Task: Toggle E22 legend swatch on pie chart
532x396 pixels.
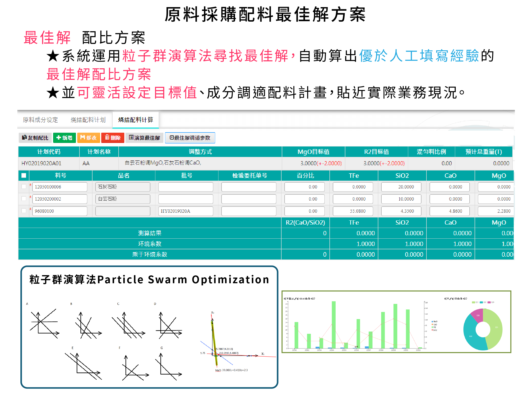Action: pos(481,302)
